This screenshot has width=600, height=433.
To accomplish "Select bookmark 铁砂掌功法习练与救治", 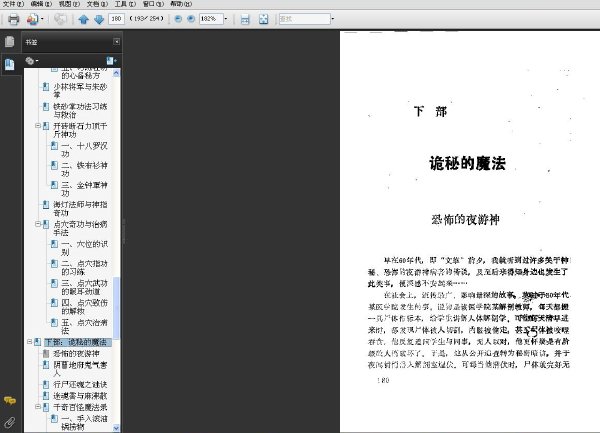I will pos(80,111).
